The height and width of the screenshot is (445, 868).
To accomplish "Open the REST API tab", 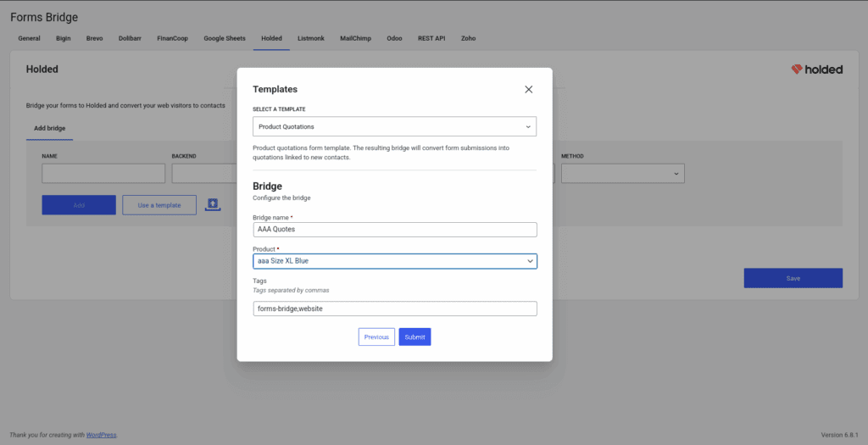I will coord(431,39).
